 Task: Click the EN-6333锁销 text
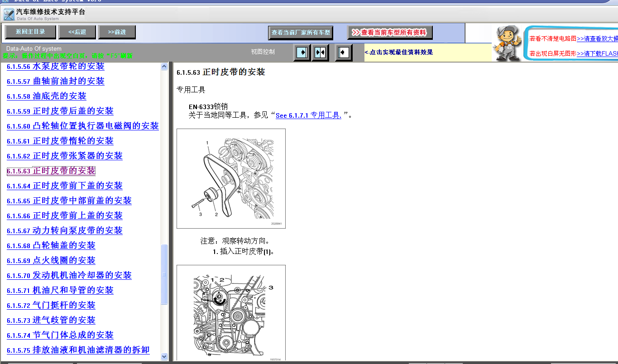tap(208, 107)
